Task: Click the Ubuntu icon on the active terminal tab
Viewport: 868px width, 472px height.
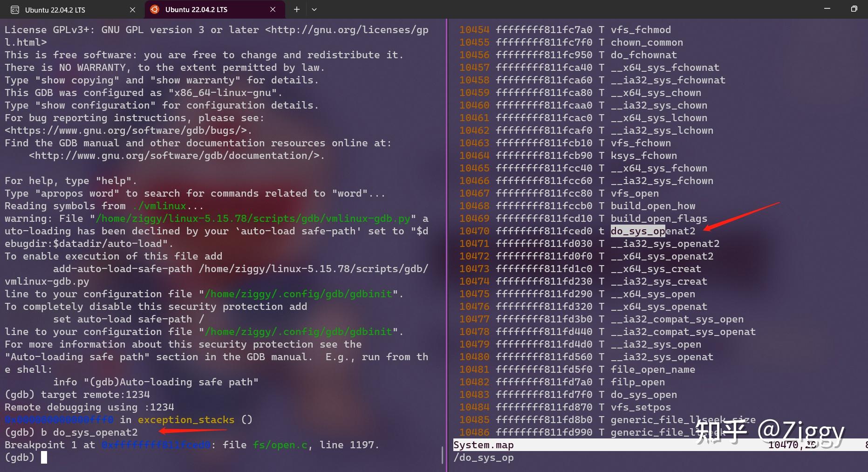Action: (154, 9)
